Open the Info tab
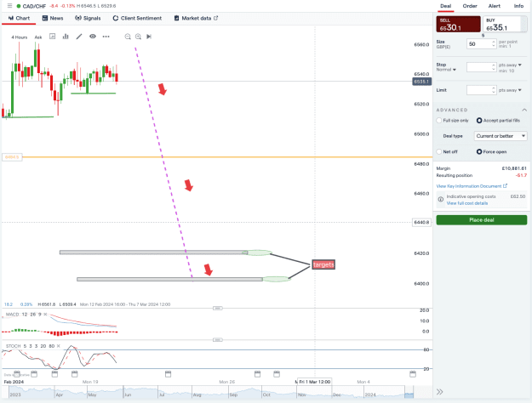Screen dimensions: 532x403 coord(518,6)
